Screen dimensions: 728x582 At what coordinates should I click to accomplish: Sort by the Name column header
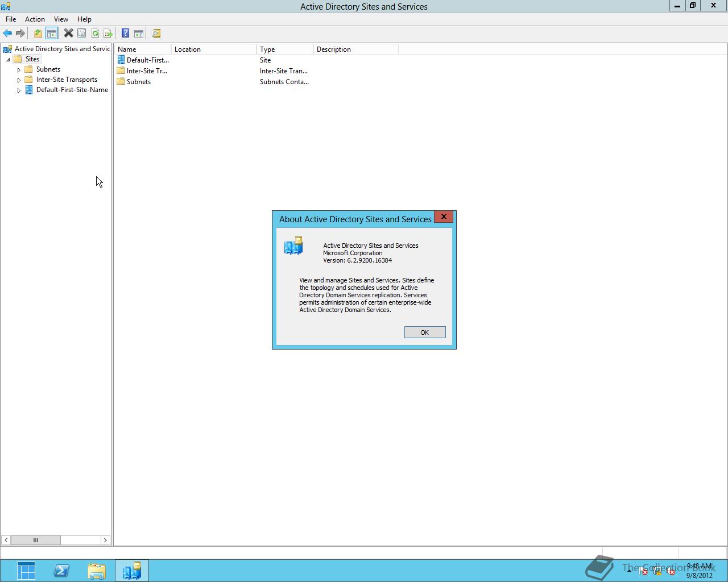[x=143, y=49]
